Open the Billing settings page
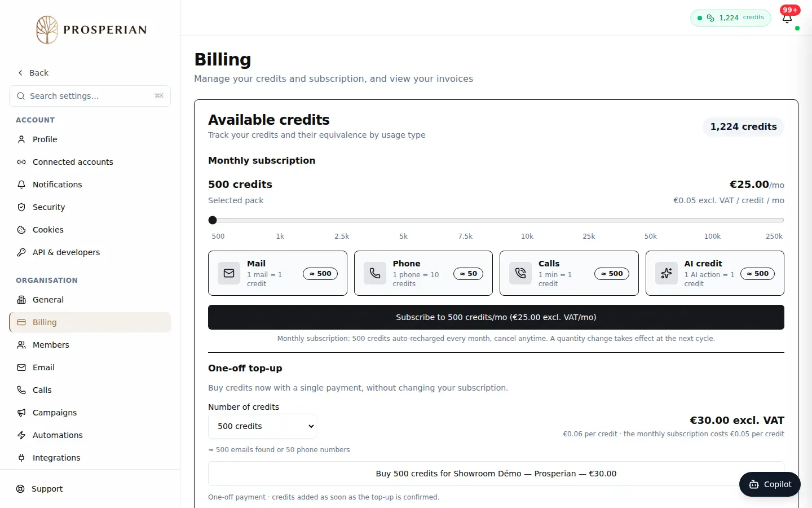Viewport: 812px width, 508px height. [90, 322]
